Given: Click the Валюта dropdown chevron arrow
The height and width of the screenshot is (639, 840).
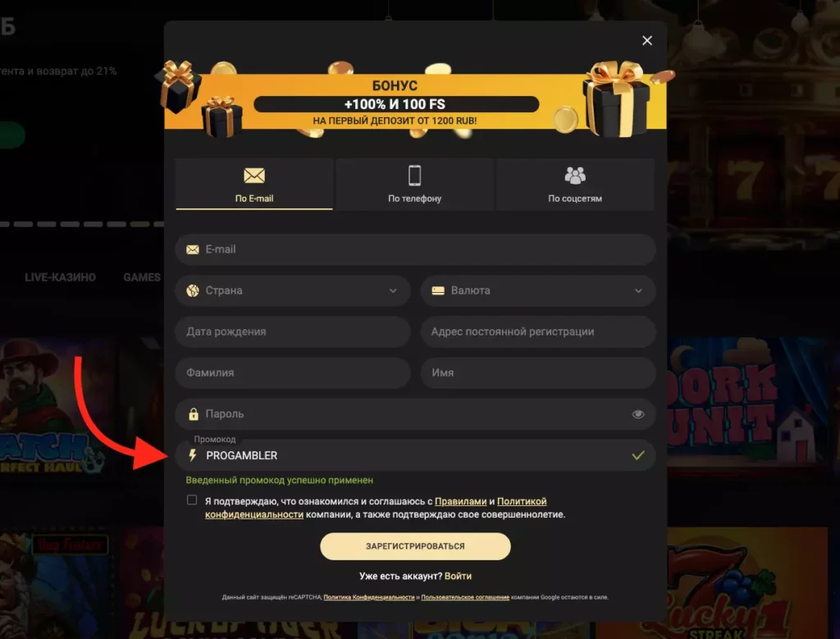Looking at the screenshot, I should pyautogui.click(x=638, y=291).
